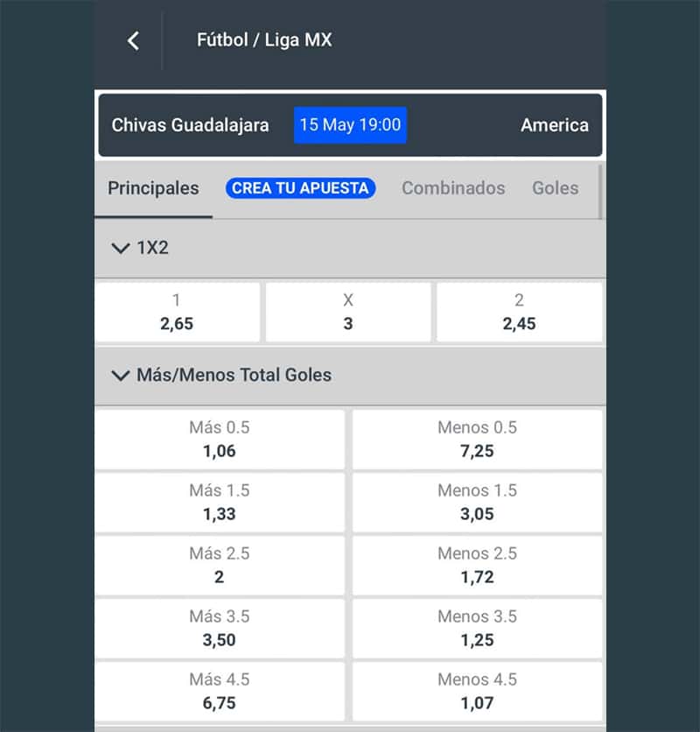This screenshot has width=700, height=732.
Task: Collapse the 1X2 market section
Action: pos(121,248)
